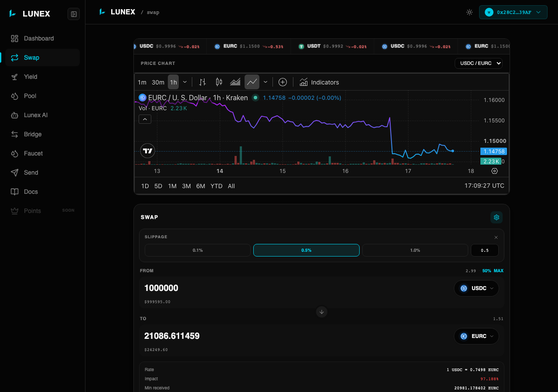Choose 0.1% slippage

click(x=198, y=250)
